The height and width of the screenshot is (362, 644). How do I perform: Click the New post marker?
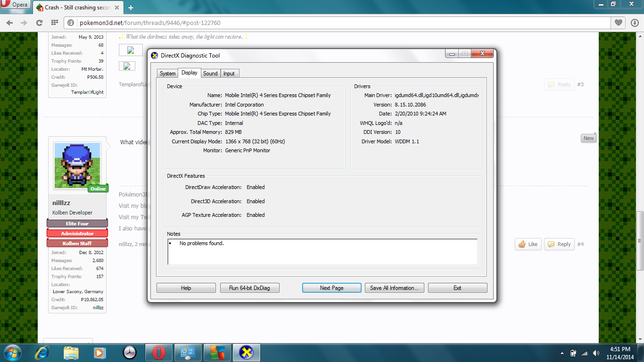(x=588, y=138)
